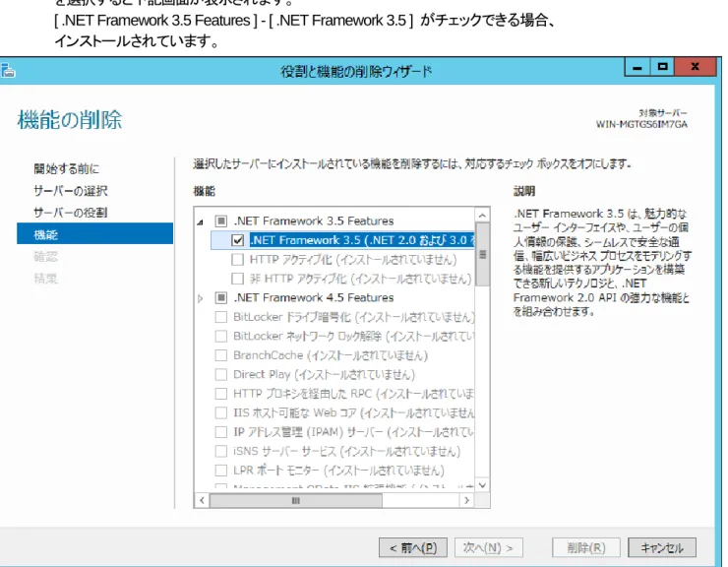The image size is (728, 567).
Task: Click the 結果 wizard step
Action: point(45,279)
